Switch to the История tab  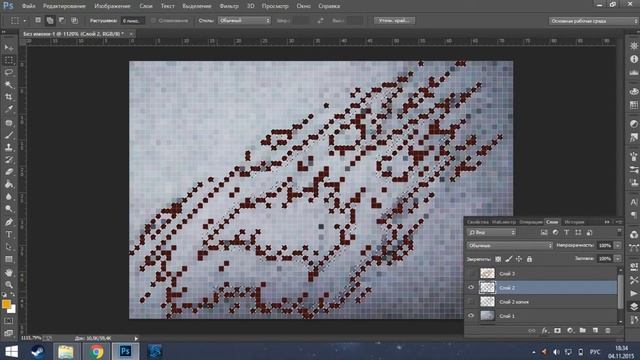[574, 222]
